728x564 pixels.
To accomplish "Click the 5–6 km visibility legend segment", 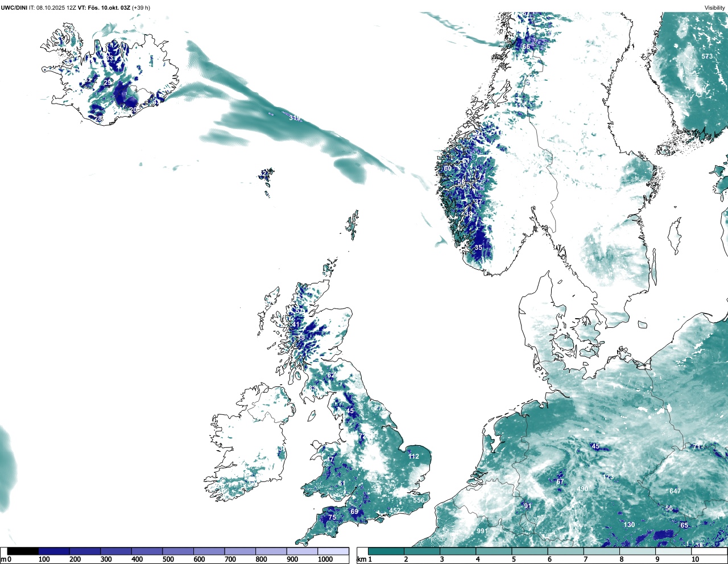I will coord(530,551).
